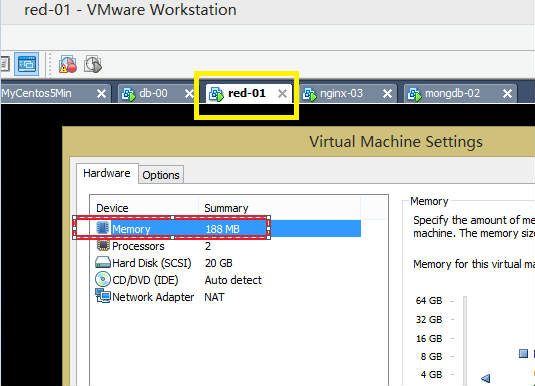
Task: Close the nginx-03 tab
Action: click(387, 94)
